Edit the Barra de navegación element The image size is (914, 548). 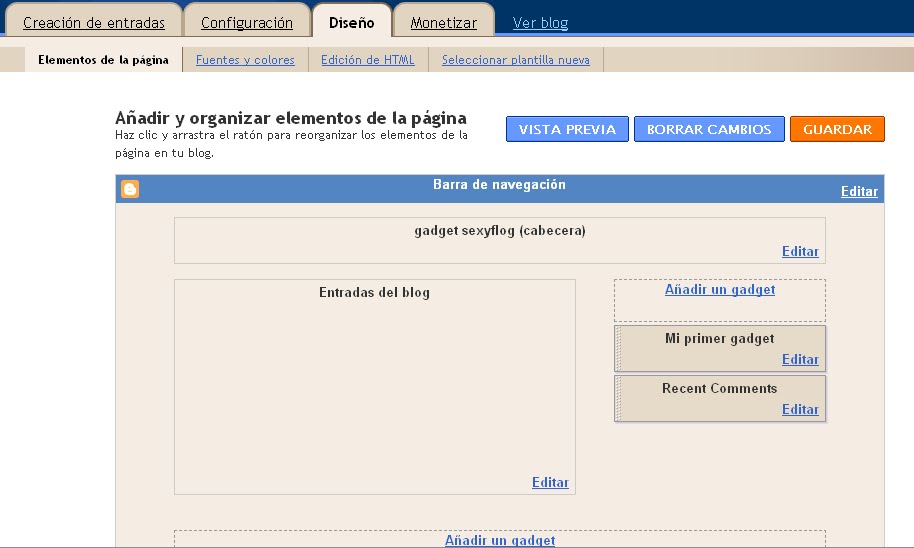coord(859,191)
